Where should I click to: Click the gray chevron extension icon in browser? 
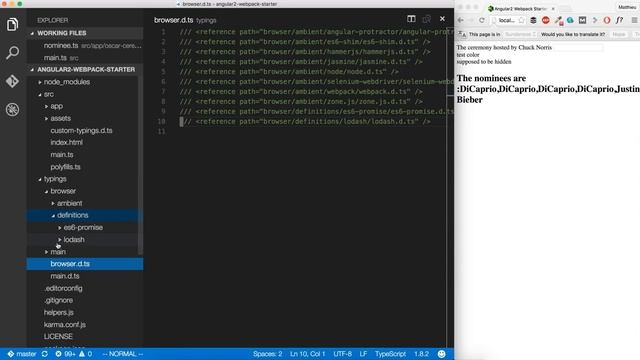click(x=595, y=20)
